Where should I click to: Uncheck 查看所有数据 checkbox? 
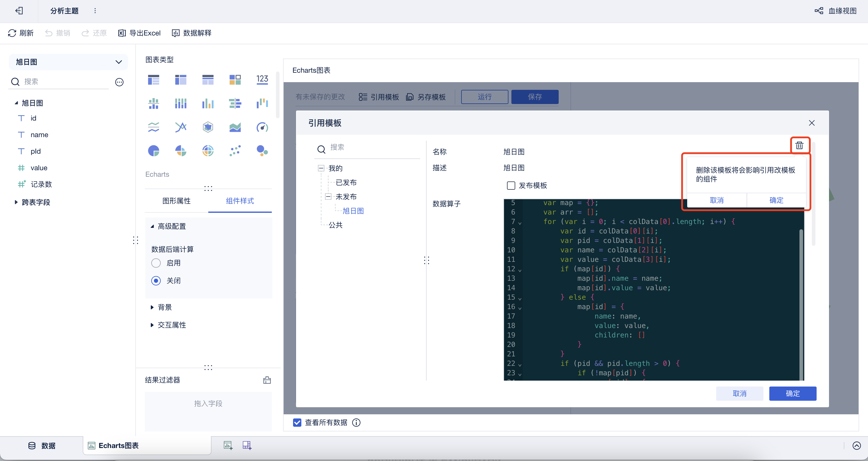pos(297,423)
